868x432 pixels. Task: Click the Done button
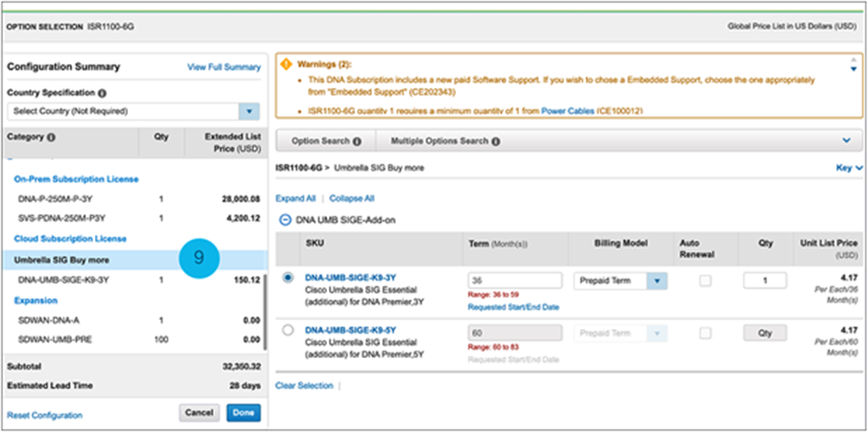pyautogui.click(x=244, y=412)
